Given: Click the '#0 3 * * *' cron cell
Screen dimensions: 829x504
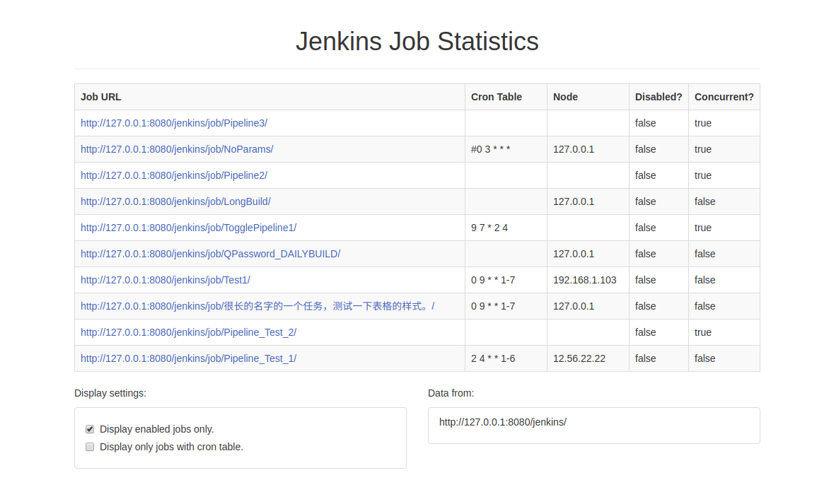Looking at the screenshot, I should [506, 149].
